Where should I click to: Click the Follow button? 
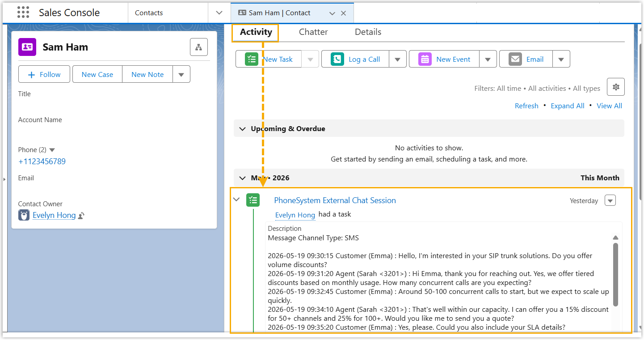coord(44,74)
